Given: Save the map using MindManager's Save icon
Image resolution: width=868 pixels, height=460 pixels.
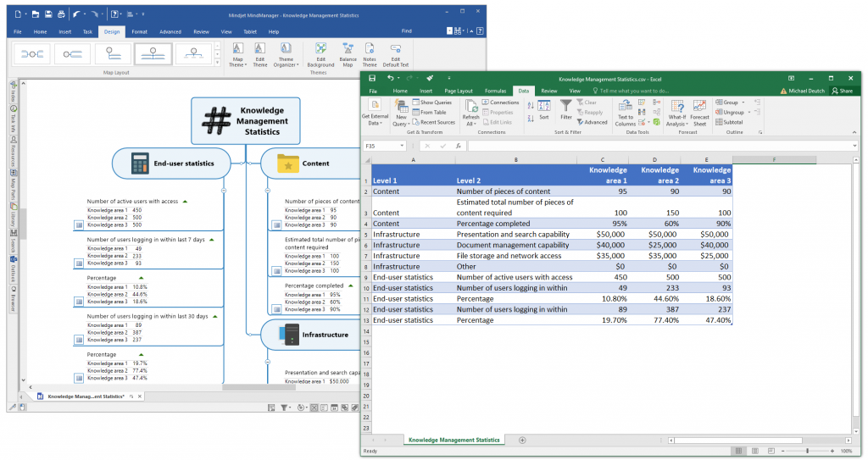Looking at the screenshot, I should [48, 14].
